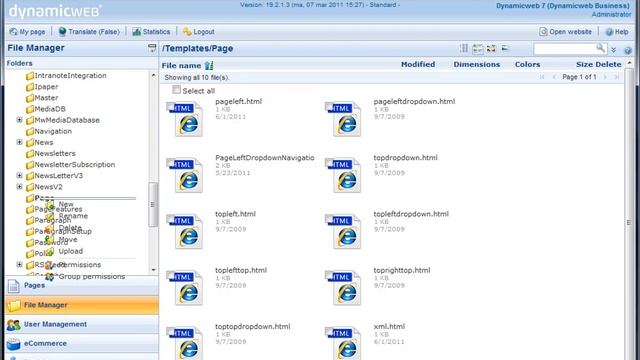Check the topdropdown.html file checkbox

329,163
